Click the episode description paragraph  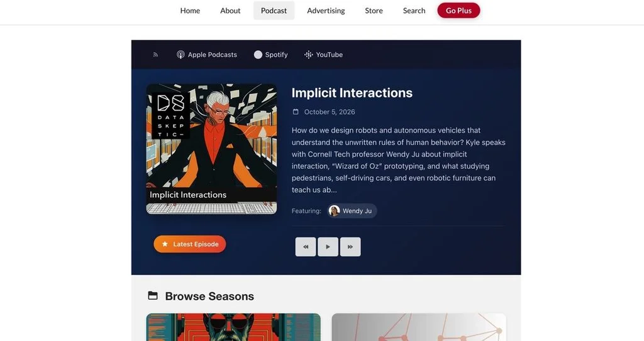(398, 160)
